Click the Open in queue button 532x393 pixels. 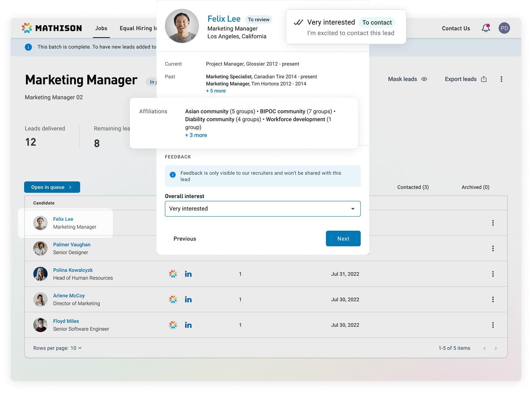coord(52,187)
